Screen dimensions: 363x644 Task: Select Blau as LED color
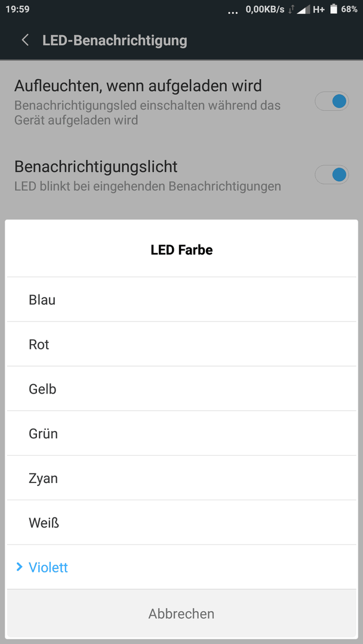point(181,300)
